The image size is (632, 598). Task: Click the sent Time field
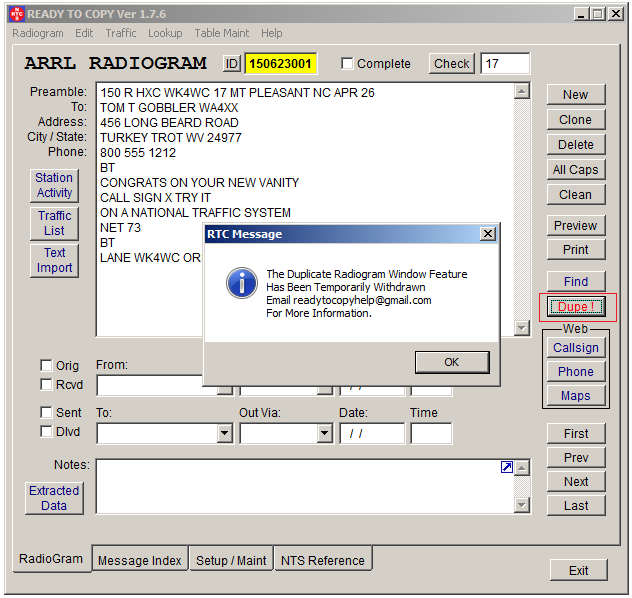[431, 434]
